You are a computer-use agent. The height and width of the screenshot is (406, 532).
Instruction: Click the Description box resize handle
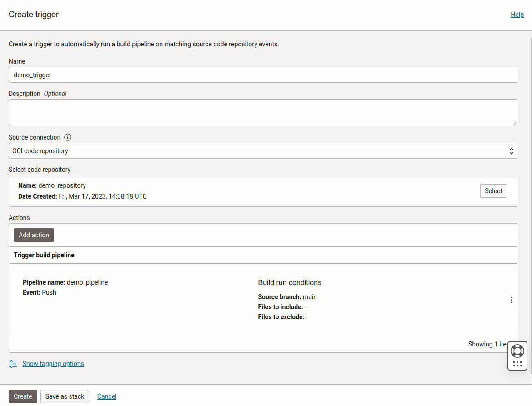pos(514,124)
